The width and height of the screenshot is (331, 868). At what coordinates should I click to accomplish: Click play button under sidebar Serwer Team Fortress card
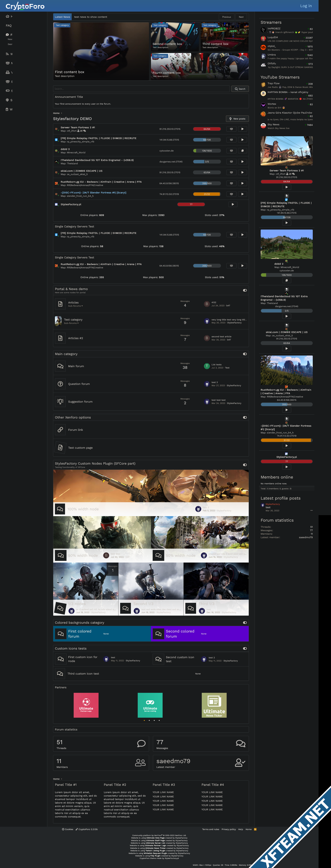287,187
